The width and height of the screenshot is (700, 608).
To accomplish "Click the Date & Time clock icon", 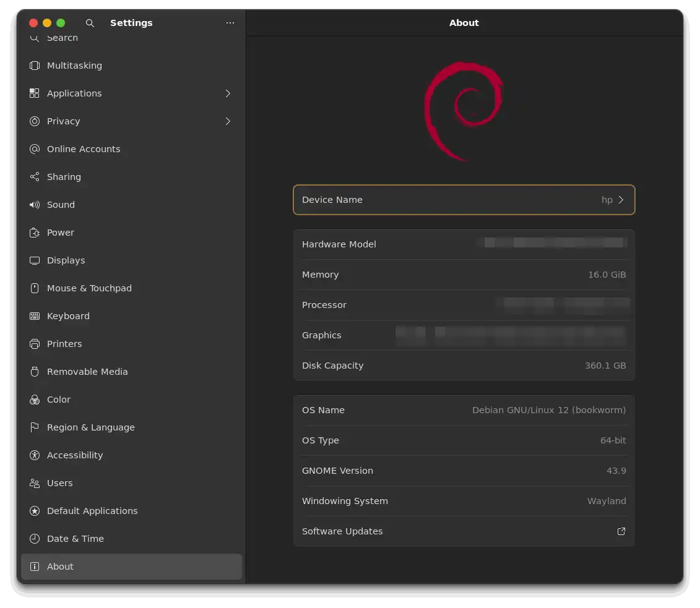I will pyautogui.click(x=35, y=539).
